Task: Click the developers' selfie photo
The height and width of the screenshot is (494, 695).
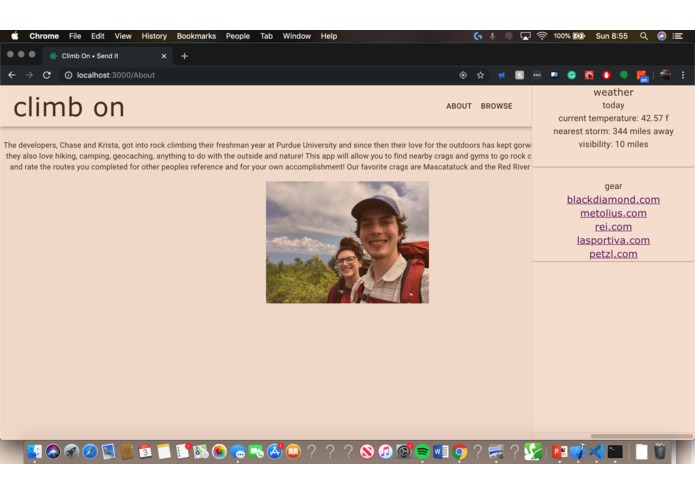Action: (x=348, y=242)
